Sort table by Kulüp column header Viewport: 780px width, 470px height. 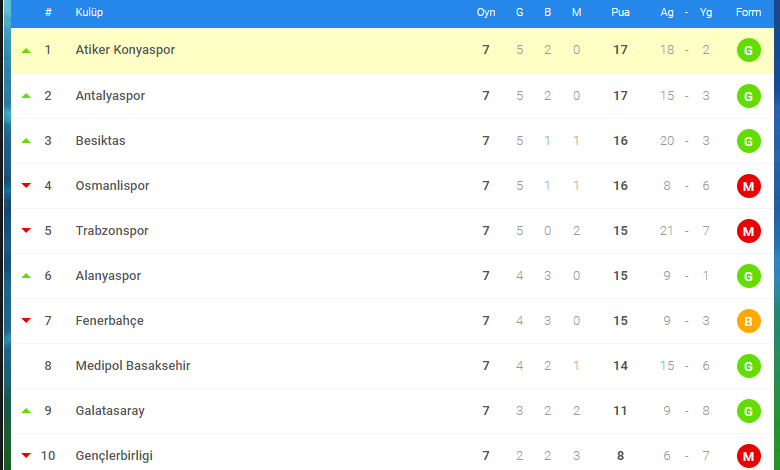89,12
